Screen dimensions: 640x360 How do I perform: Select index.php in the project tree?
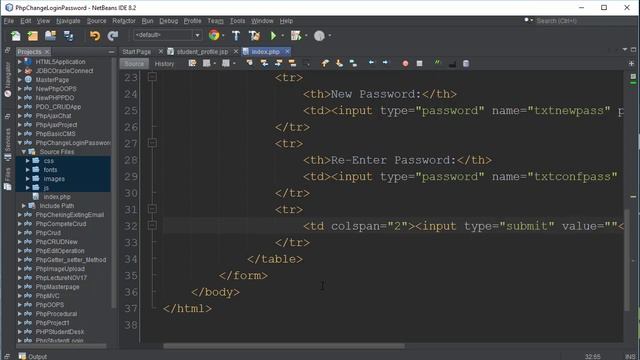tap(57, 197)
